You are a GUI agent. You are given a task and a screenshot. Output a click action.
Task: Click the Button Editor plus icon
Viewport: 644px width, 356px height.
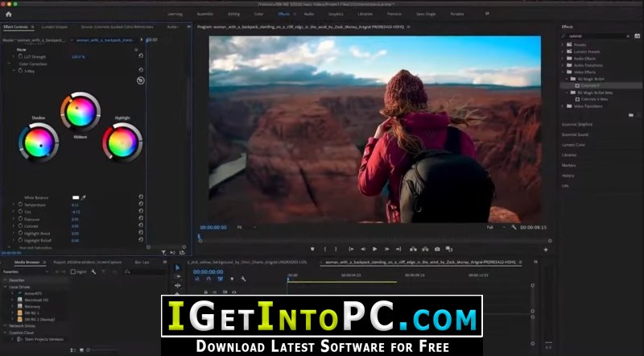pos(546,250)
